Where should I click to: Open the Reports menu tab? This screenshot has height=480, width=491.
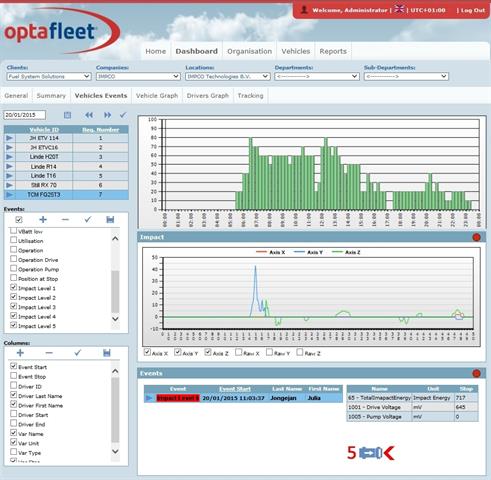pos(333,51)
